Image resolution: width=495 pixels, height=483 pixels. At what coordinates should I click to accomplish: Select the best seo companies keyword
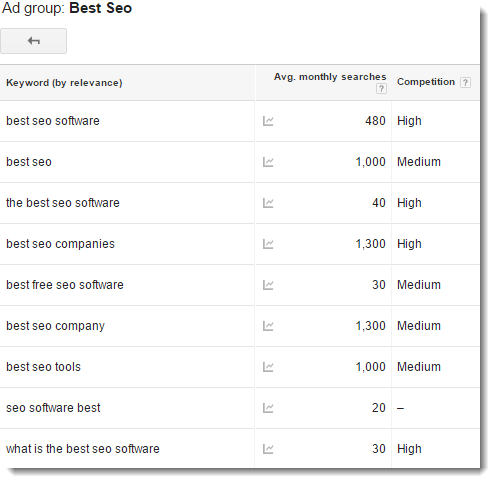pyautogui.click(x=60, y=244)
